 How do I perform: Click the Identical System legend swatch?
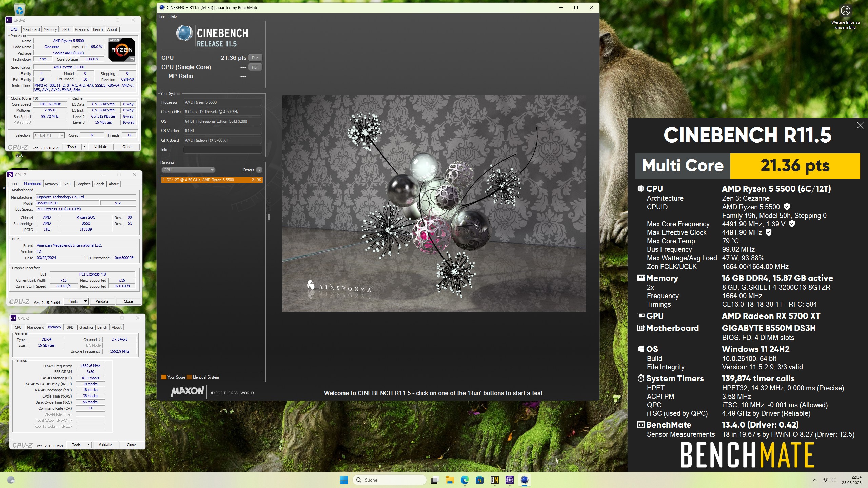click(190, 377)
